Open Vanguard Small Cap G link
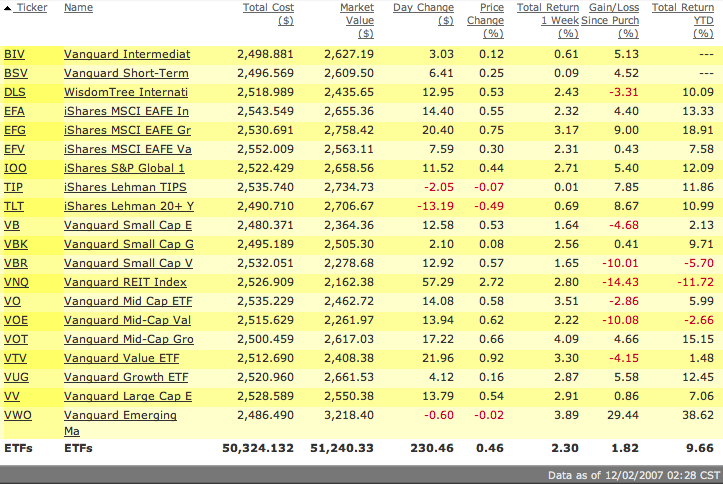 (129, 244)
